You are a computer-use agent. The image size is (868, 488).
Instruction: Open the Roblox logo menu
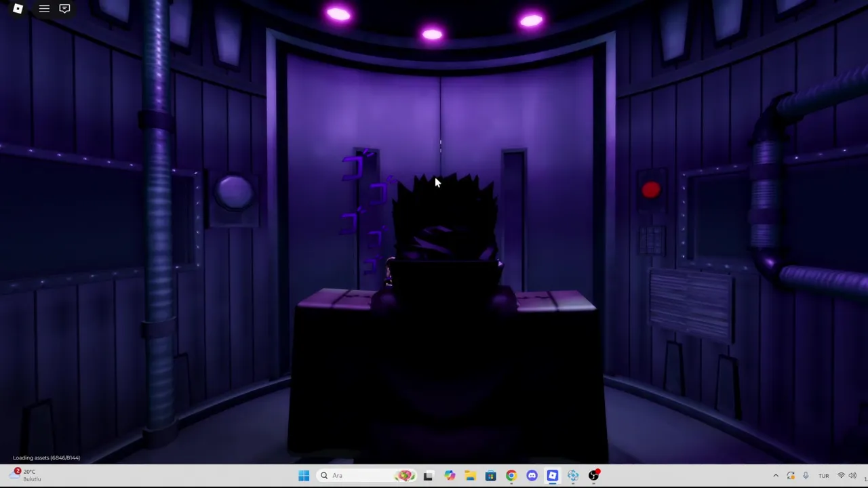(18, 9)
